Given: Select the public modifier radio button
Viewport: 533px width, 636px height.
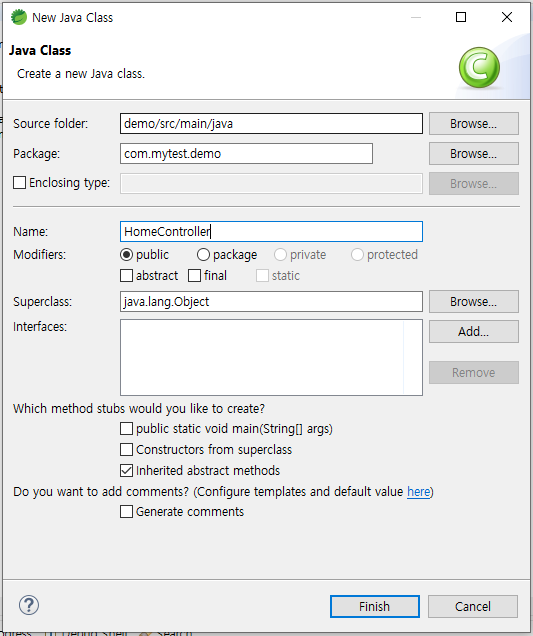Looking at the screenshot, I should click(x=127, y=255).
